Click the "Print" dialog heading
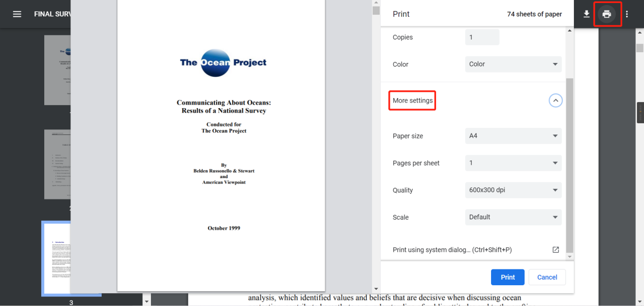Viewport: 644px width, 306px height. click(401, 14)
